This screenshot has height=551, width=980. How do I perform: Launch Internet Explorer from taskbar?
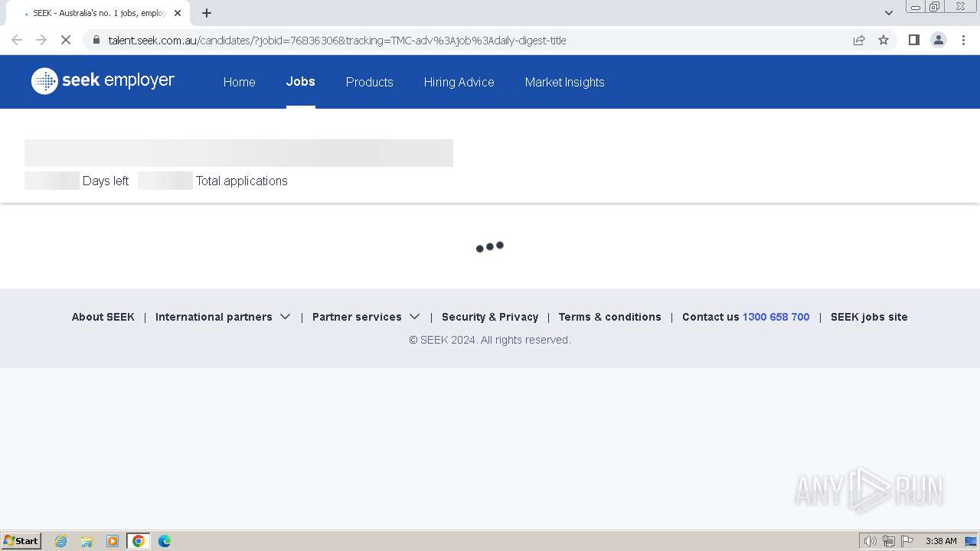61,541
